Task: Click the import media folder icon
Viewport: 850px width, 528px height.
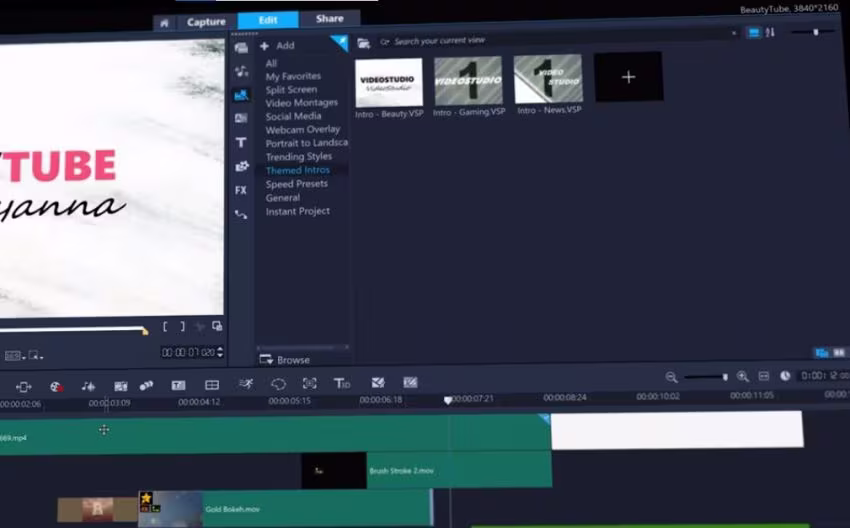Action: click(364, 43)
